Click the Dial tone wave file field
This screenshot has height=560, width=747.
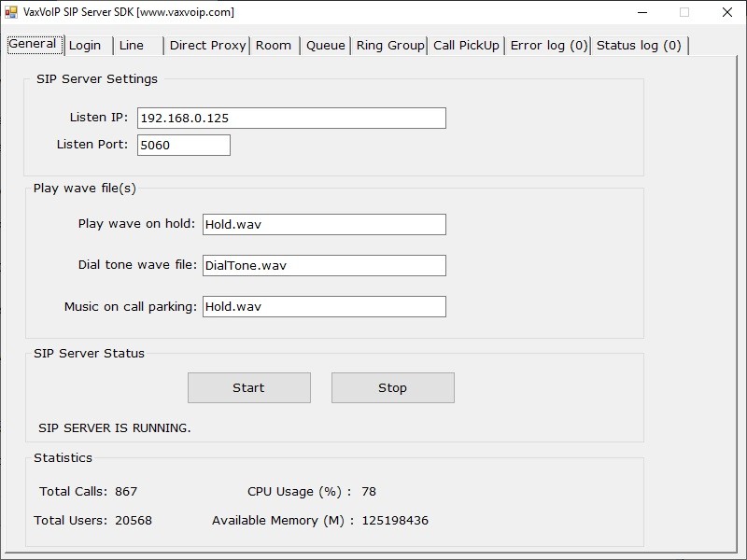click(x=324, y=265)
